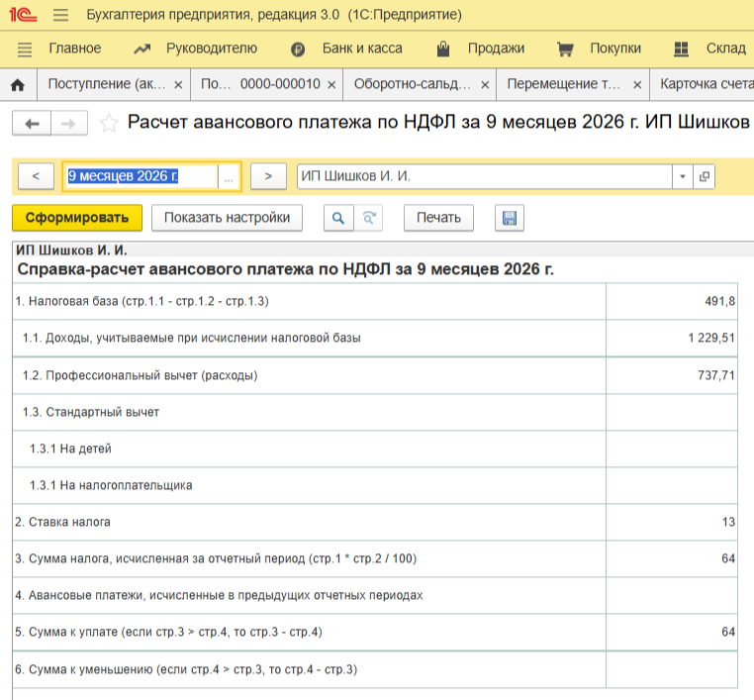The width and height of the screenshot is (754, 700).
Task: Click the Печать button
Action: 438,218
